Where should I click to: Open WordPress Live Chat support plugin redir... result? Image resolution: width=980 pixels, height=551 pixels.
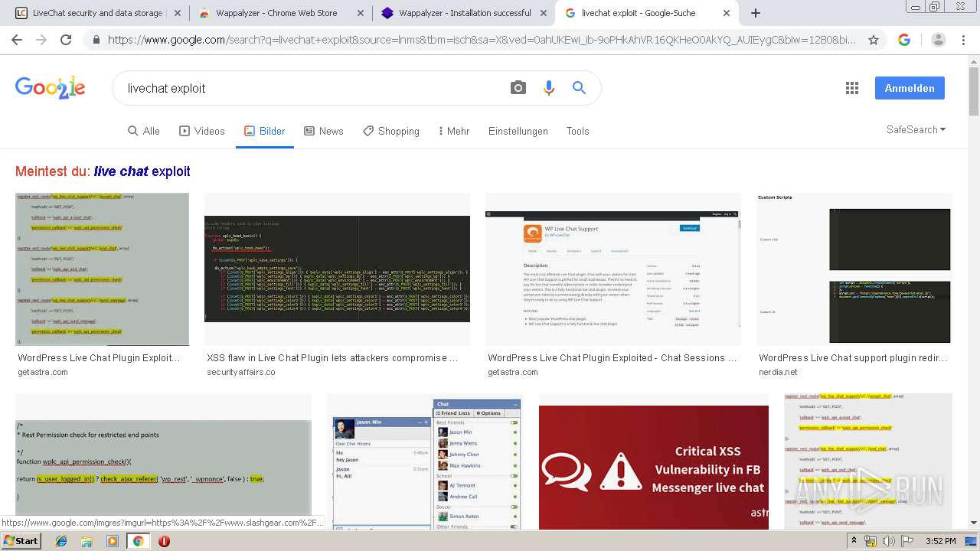[x=853, y=357]
